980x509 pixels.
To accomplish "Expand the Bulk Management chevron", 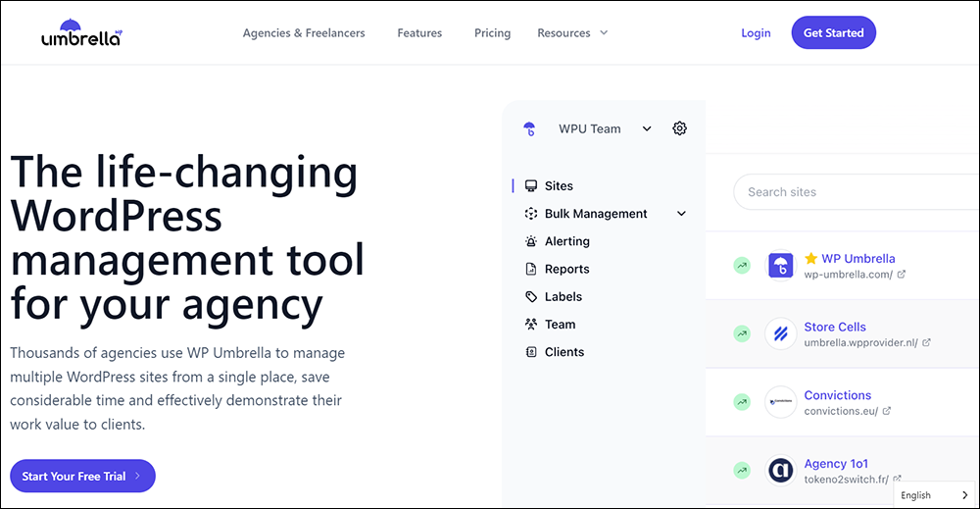I will tap(681, 214).
